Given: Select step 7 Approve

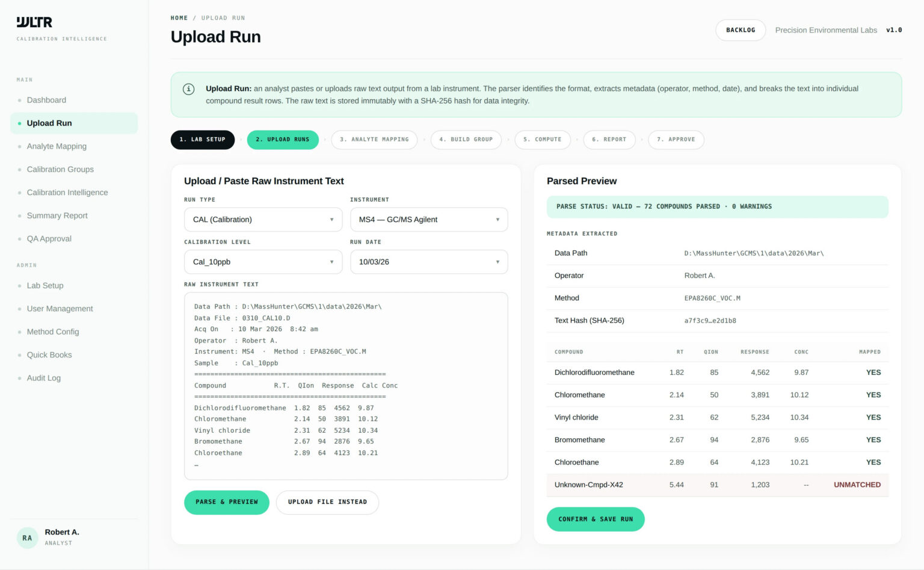Looking at the screenshot, I should [676, 140].
